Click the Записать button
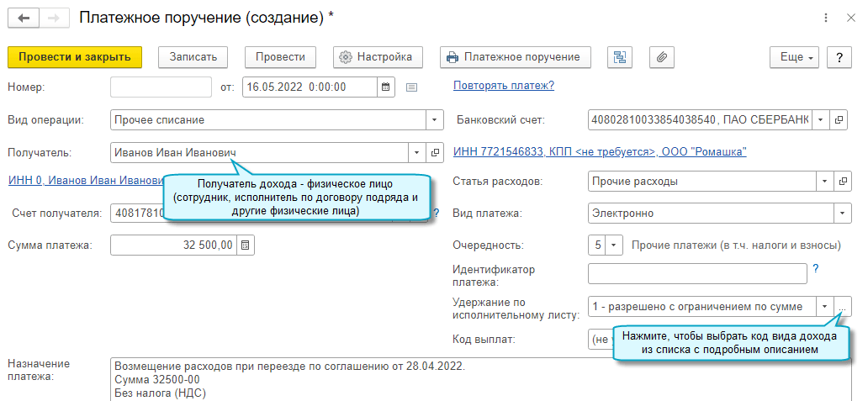 coord(193,57)
